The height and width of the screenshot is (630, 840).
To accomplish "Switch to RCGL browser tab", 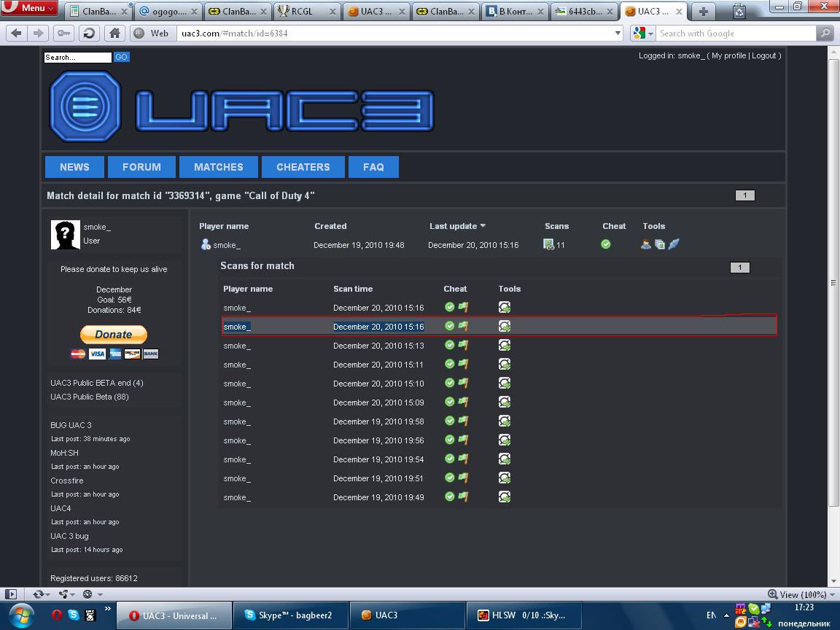I will click(x=308, y=11).
